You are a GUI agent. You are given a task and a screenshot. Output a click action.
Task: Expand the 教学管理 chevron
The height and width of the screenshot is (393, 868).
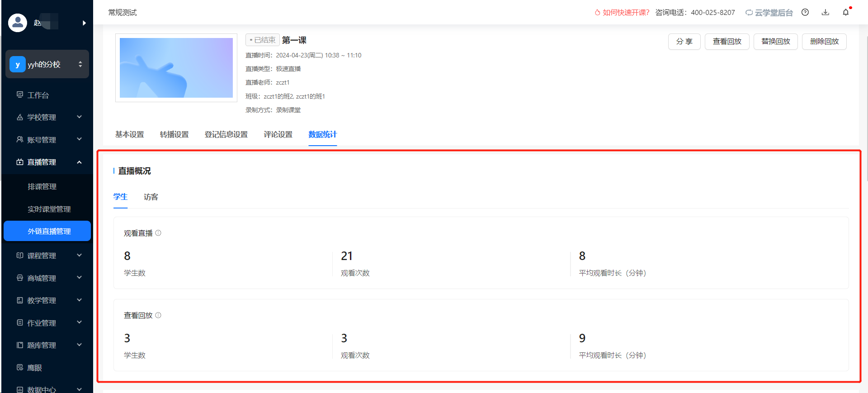[x=80, y=300]
